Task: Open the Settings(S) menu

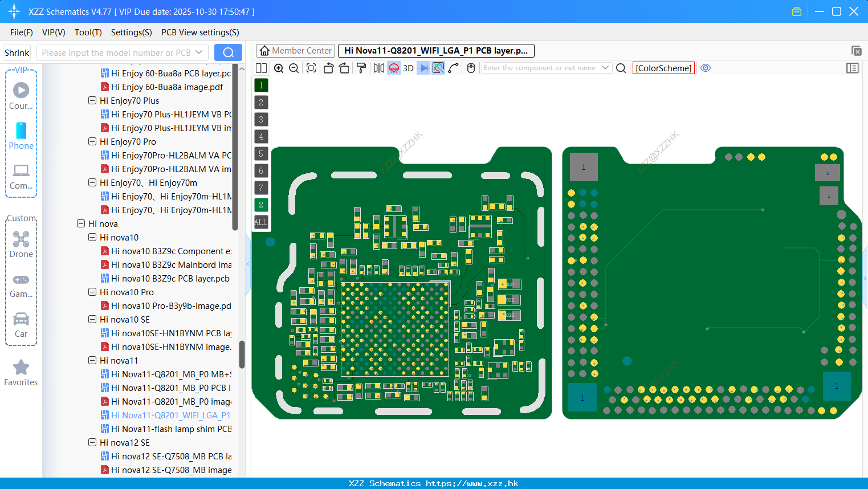Action: coord(132,32)
